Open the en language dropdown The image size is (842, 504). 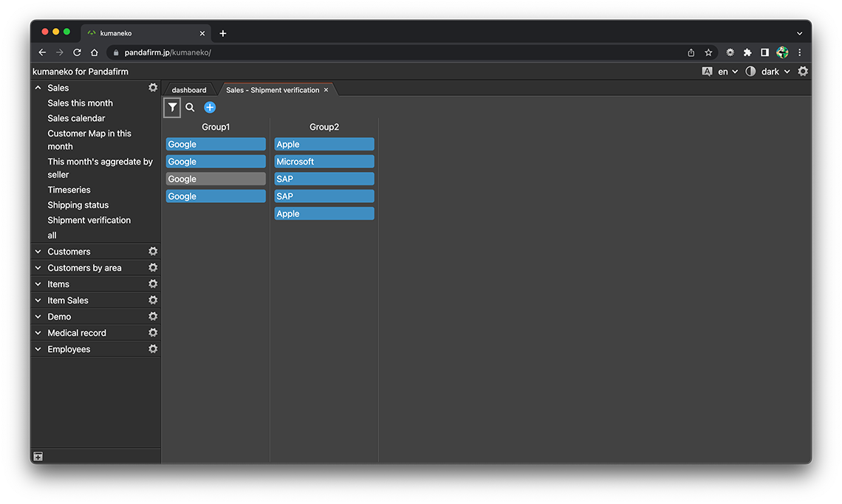727,72
